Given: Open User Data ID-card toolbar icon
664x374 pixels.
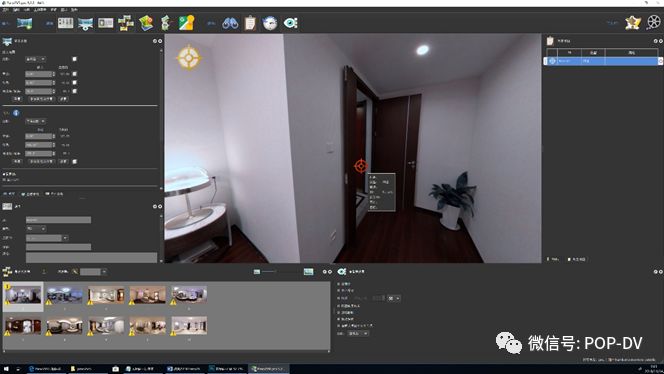Looking at the screenshot, I should click(105, 23).
